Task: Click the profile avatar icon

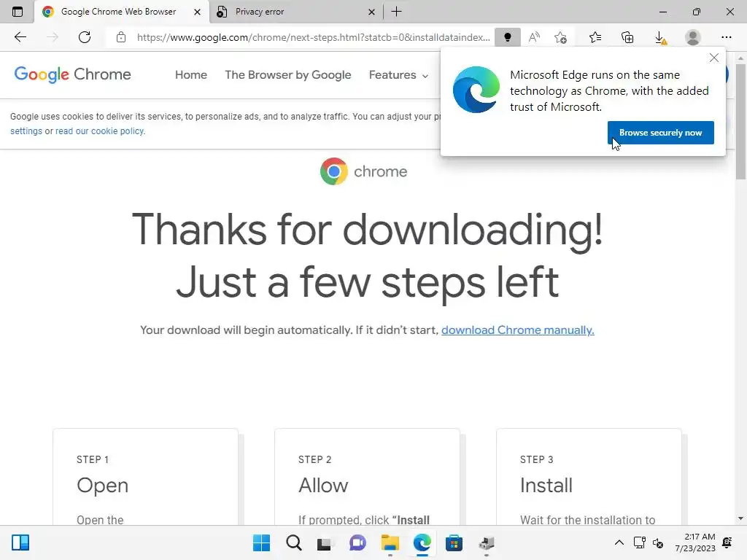Action: click(x=693, y=37)
